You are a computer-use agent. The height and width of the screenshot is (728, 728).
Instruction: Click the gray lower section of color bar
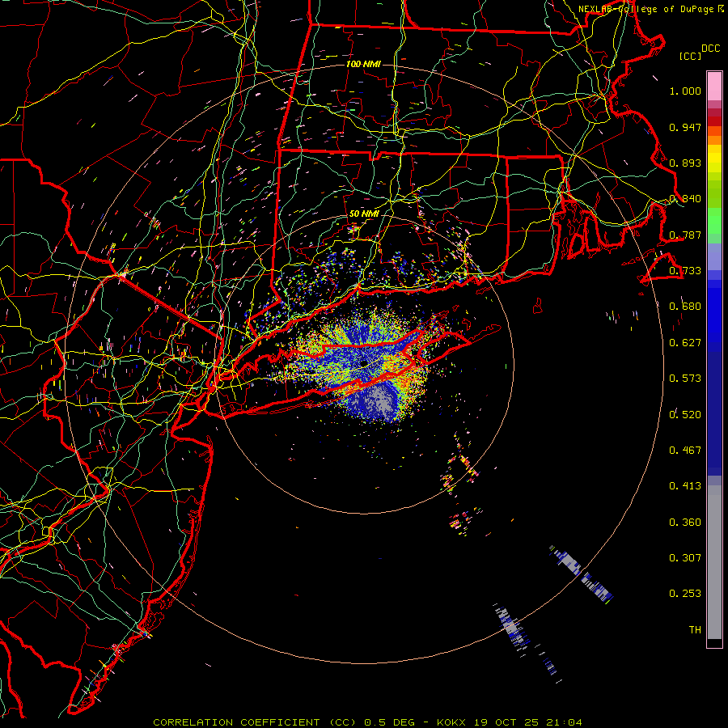pyautogui.click(x=714, y=562)
